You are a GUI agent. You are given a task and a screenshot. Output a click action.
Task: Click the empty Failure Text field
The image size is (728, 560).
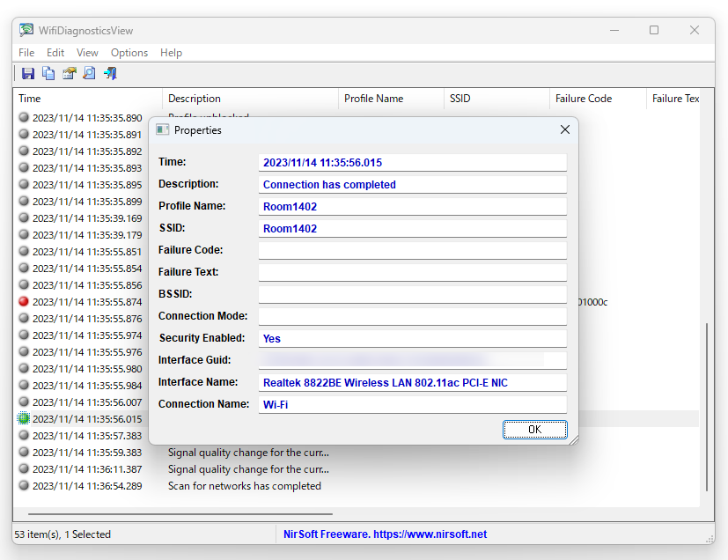(x=412, y=273)
